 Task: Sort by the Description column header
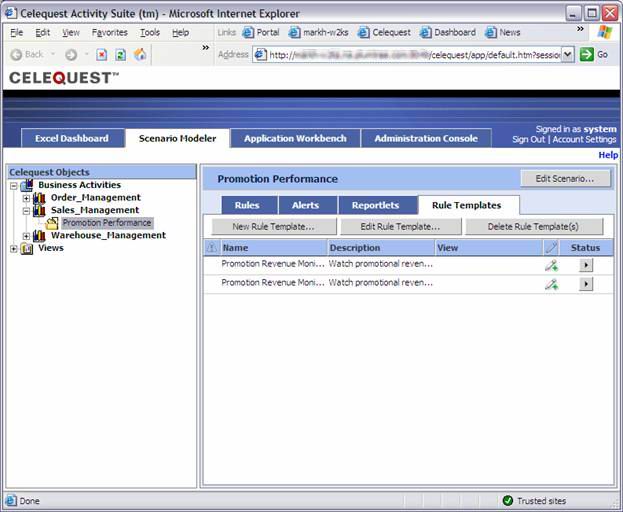[381, 248]
